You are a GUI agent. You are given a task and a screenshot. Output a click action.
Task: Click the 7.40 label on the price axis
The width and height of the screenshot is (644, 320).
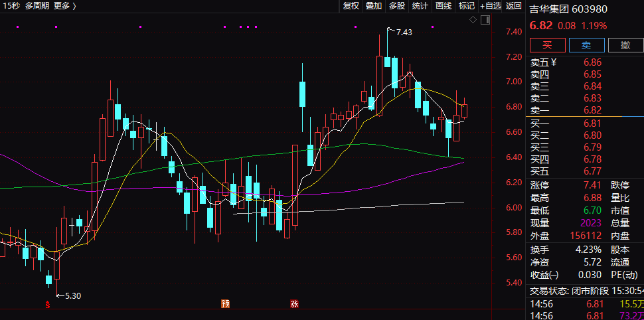tap(515, 32)
